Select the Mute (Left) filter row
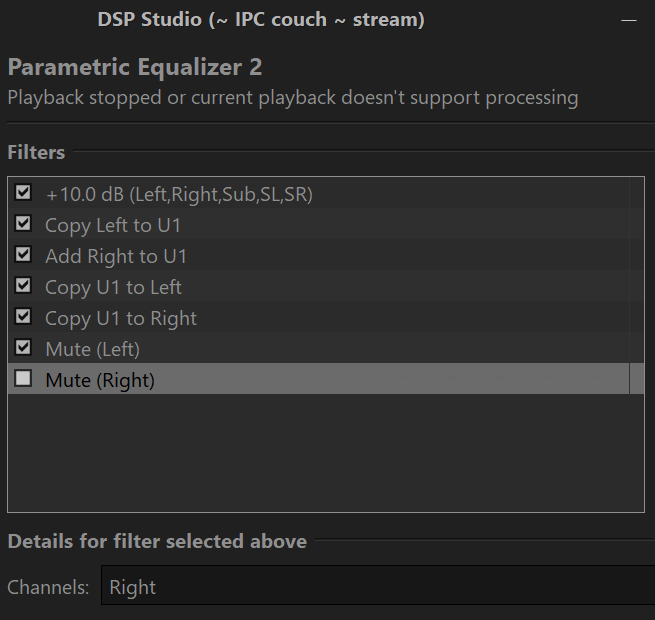 pos(318,348)
